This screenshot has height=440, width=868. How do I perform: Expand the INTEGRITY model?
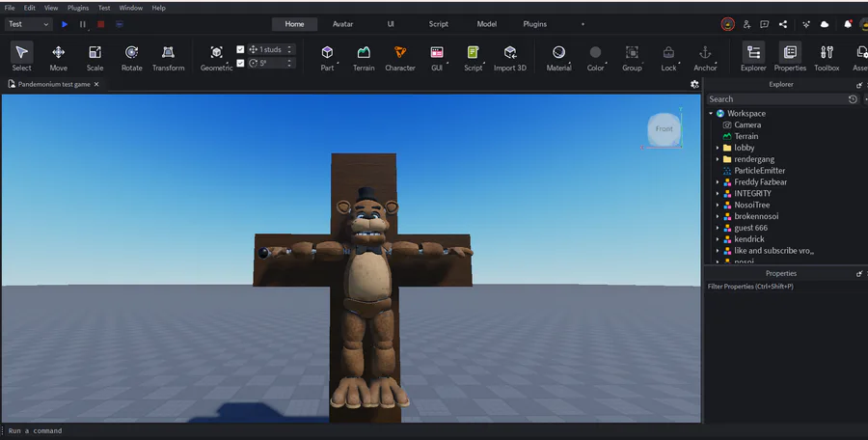pos(718,193)
